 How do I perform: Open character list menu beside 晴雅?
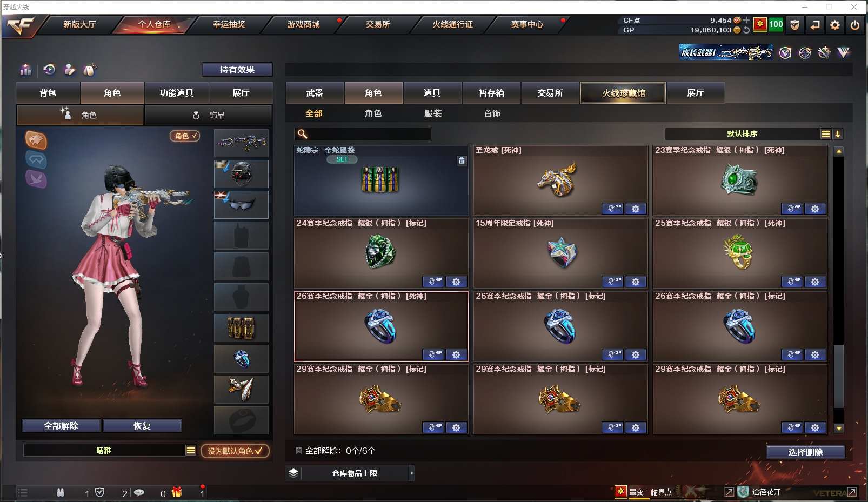(x=191, y=450)
